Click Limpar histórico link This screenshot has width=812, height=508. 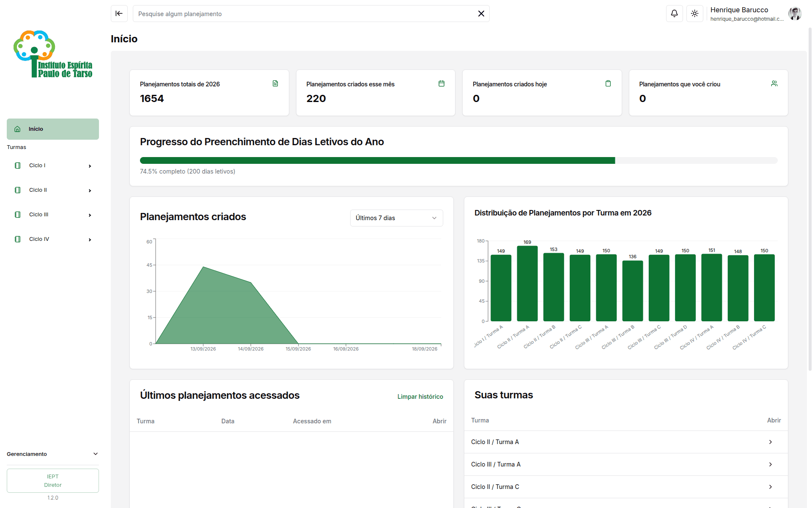420,397
